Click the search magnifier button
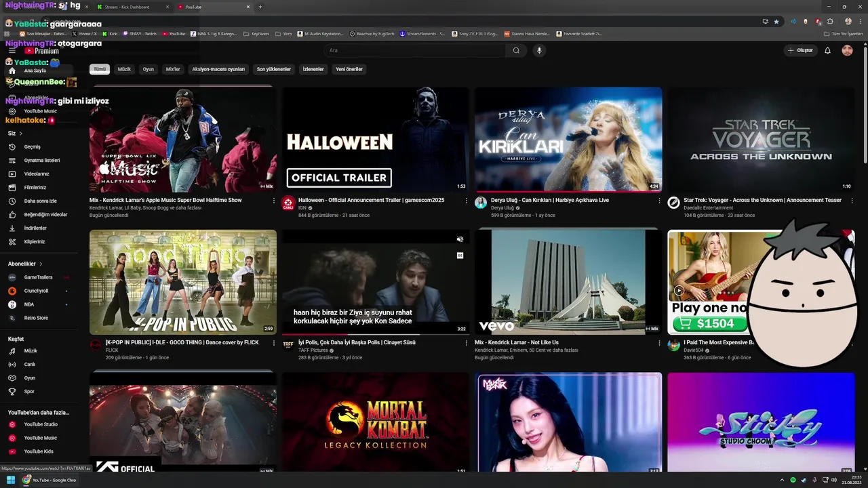The width and height of the screenshot is (868, 488). click(x=516, y=50)
